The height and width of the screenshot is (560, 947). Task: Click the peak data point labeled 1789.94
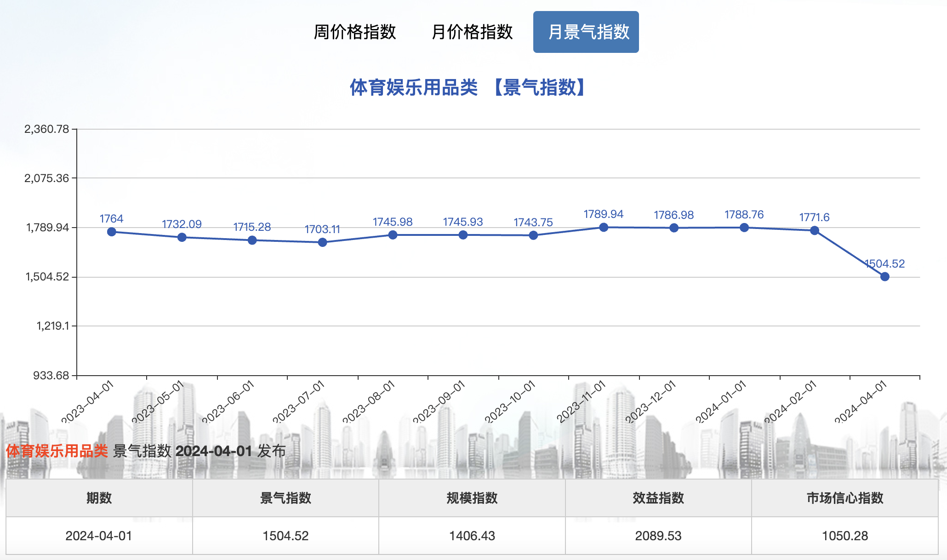(604, 227)
